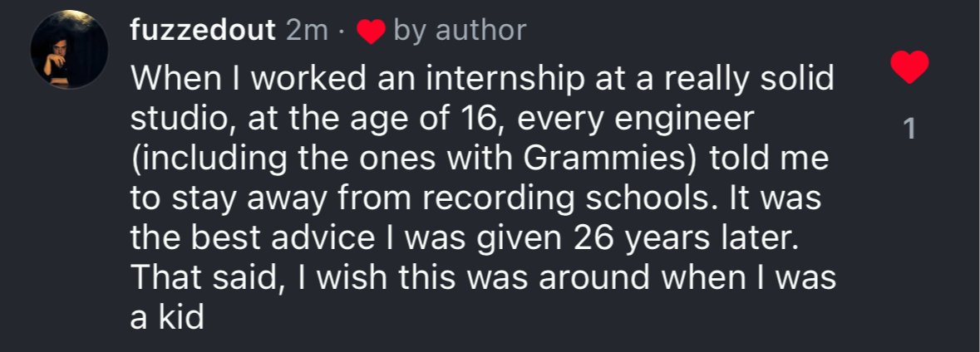Viewport: 980px width, 352px height.
Task: Open fuzzedout's profile picture
Action: (70, 51)
